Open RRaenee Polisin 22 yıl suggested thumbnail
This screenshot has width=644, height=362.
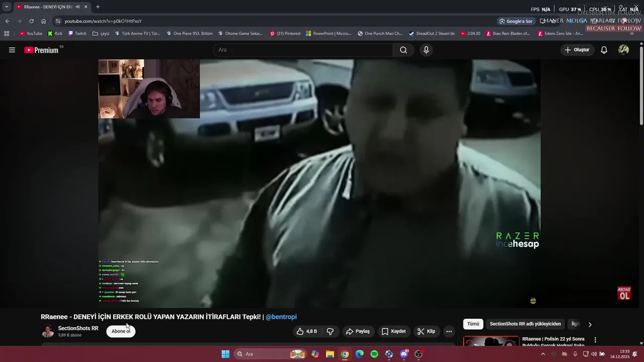click(491, 341)
